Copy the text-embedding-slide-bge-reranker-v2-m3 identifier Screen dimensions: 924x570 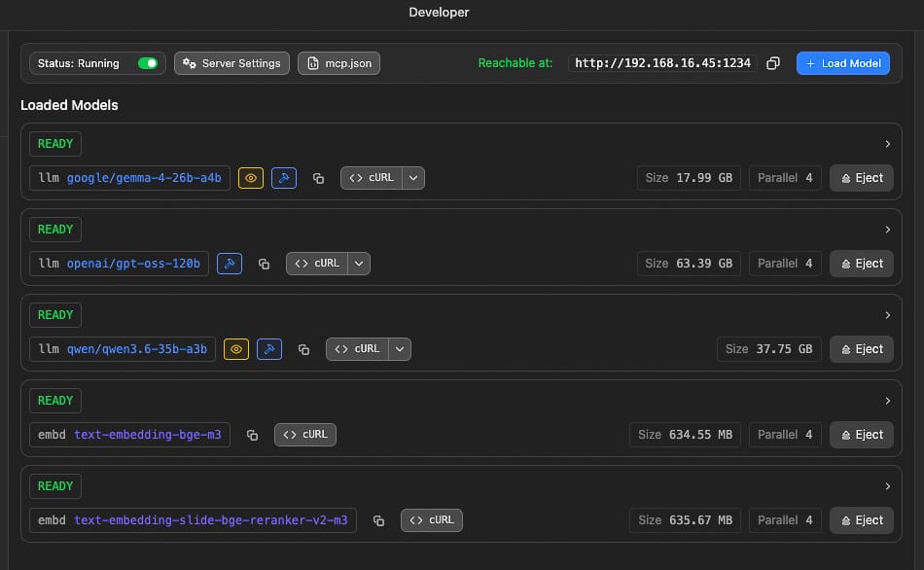[379, 519]
